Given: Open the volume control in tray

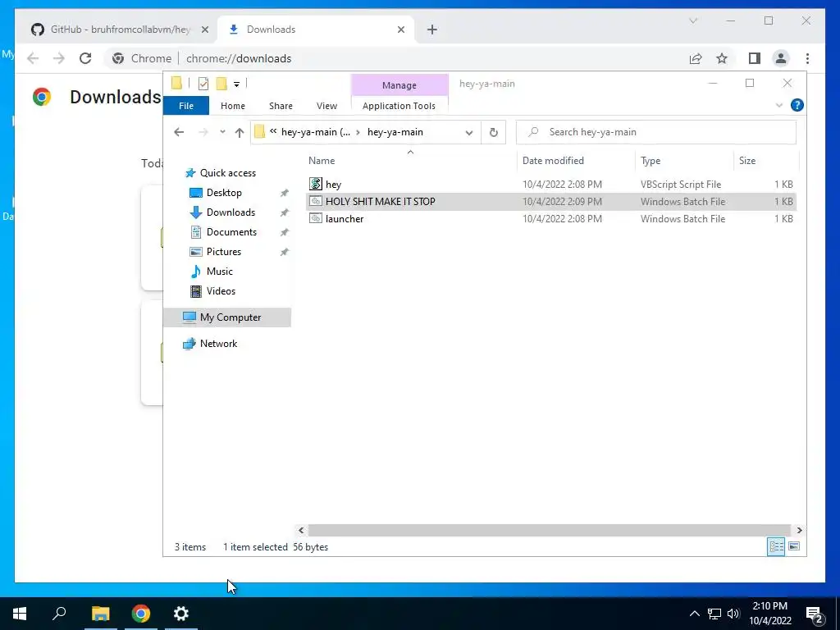Looking at the screenshot, I should [x=733, y=614].
